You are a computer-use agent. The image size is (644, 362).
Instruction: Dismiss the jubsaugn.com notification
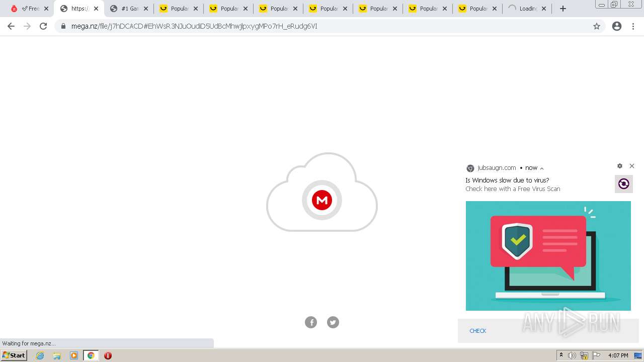tap(632, 166)
